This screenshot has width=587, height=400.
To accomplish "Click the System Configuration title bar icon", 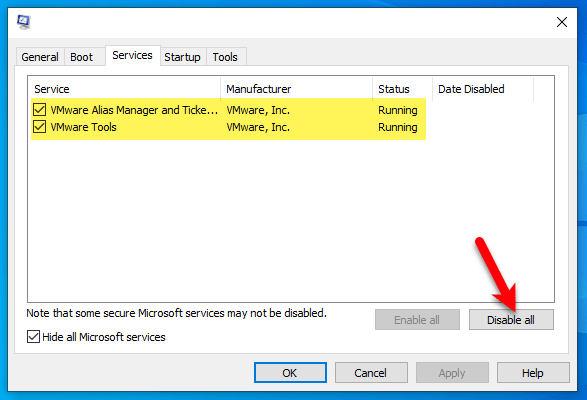I will pos(23,22).
